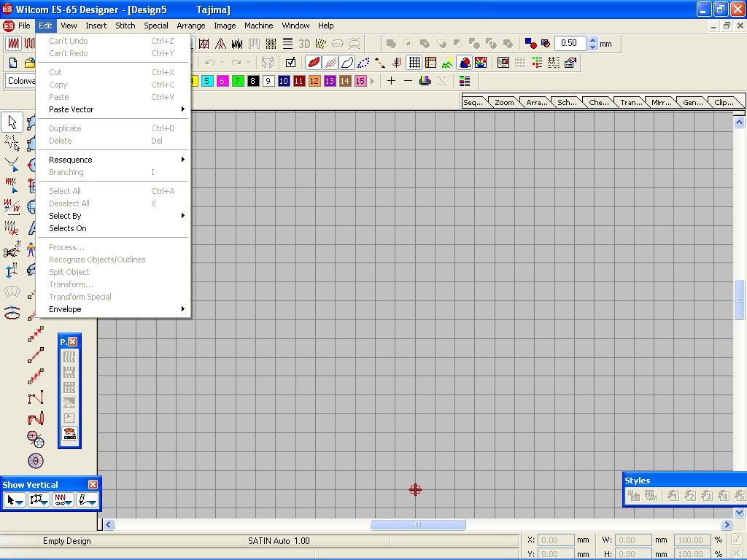Screen dimensions: 747x560
Task: Close the Show Vertical floating panel
Action: tap(93, 485)
